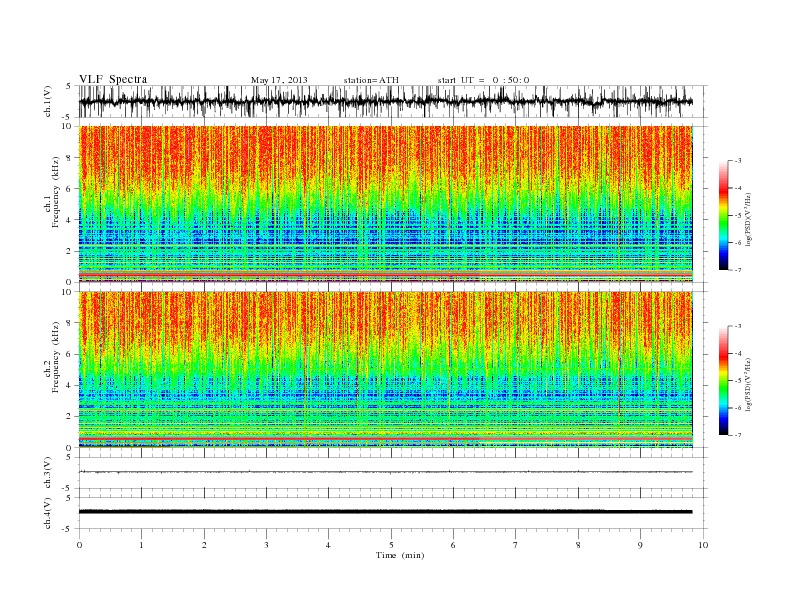
Task: Click the "-4" tick on ch.2 color bar
Action: point(738,353)
